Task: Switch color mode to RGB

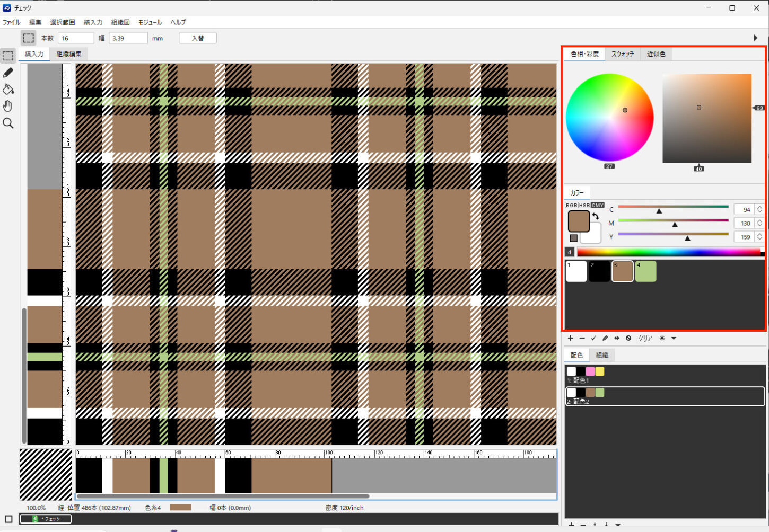Action: click(x=571, y=205)
